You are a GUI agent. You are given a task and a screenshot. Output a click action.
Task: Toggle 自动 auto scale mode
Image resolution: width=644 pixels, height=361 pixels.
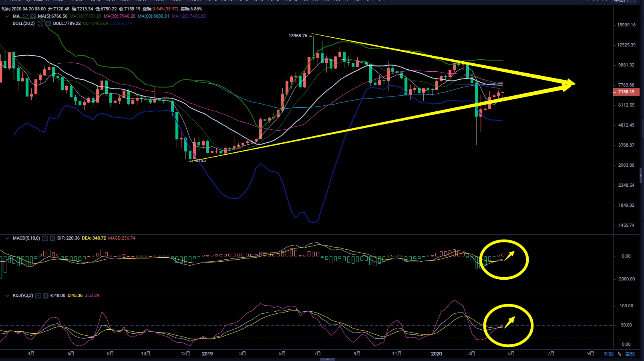pyautogui.click(x=630, y=354)
